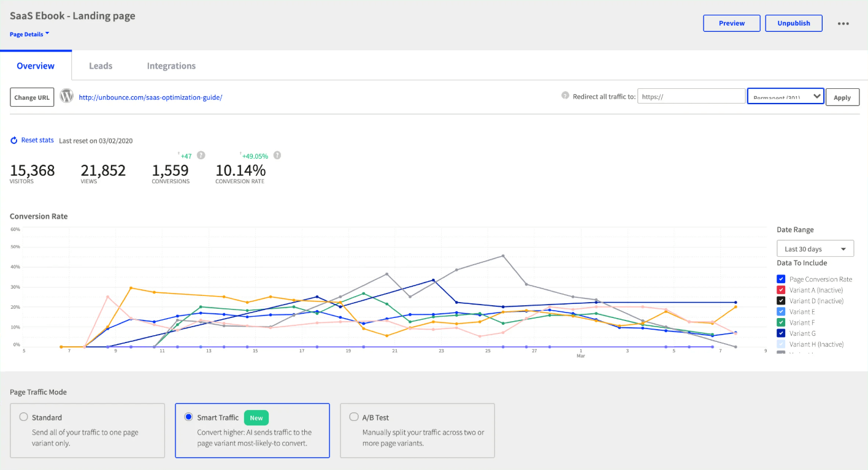Click the help icon beside Conversions count

pyautogui.click(x=200, y=155)
